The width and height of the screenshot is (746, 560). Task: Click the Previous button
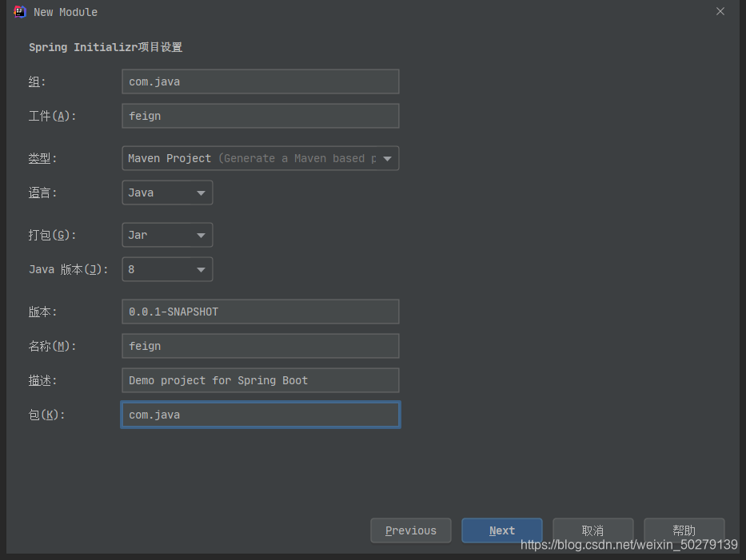point(411,530)
